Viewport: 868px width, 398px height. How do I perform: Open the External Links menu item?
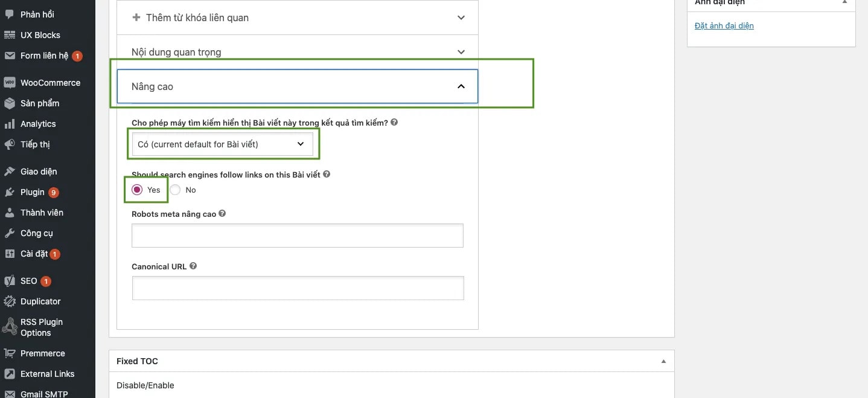coord(47,374)
